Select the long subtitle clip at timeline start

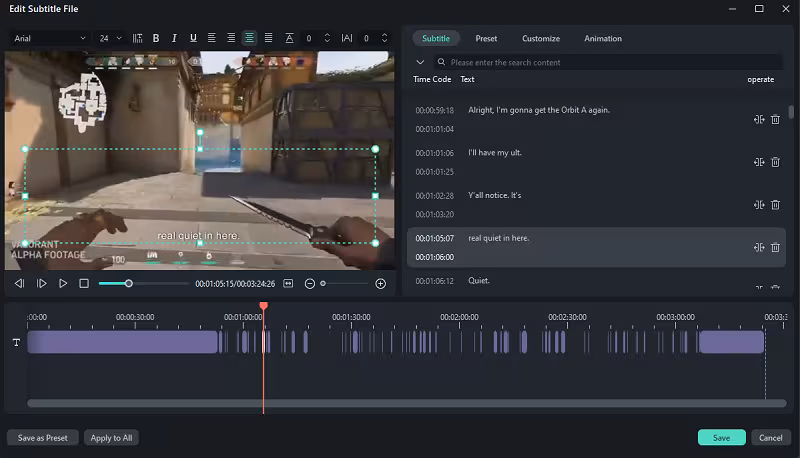pos(122,342)
